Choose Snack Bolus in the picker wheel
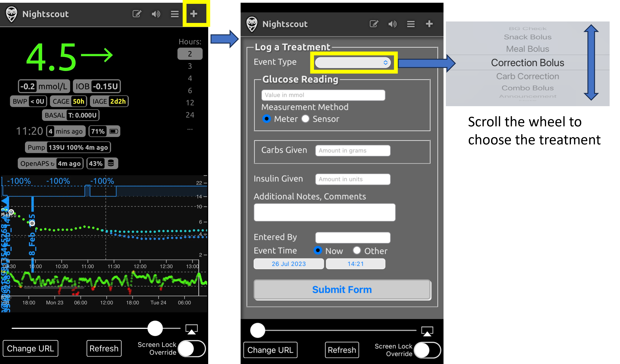The image size is (620, 364). [527, 37]
